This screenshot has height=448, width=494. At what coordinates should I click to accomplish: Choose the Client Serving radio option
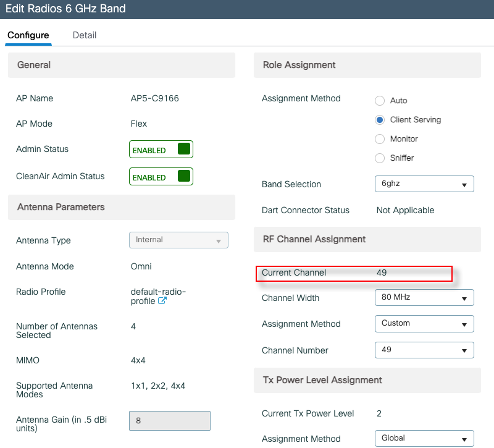point(380,120)
